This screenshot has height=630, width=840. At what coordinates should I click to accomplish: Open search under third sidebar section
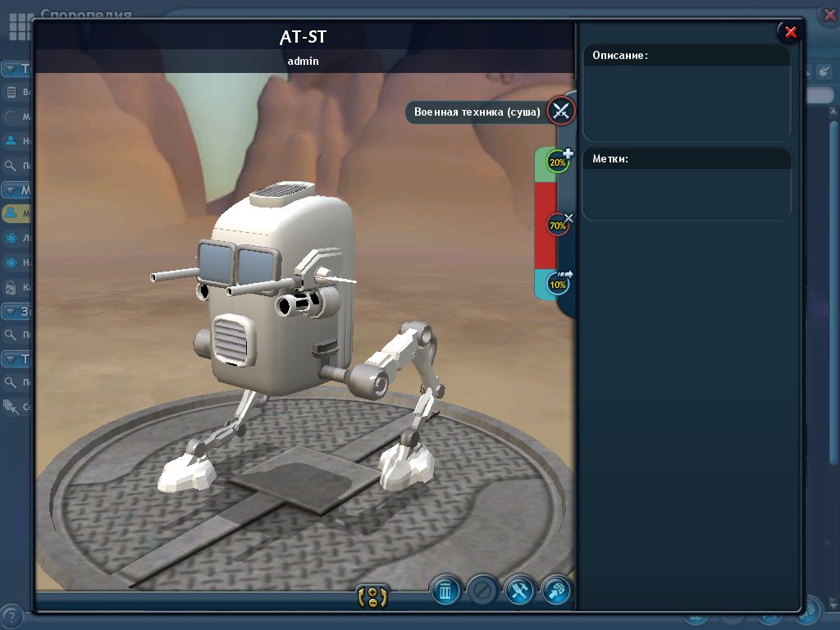coord(11,335)
